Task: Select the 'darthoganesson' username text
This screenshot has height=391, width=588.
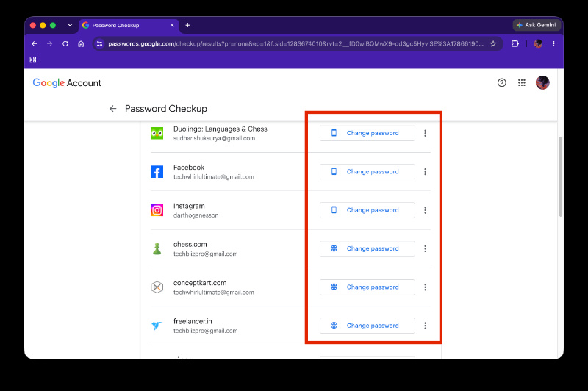Action: (x=196, y=215)
